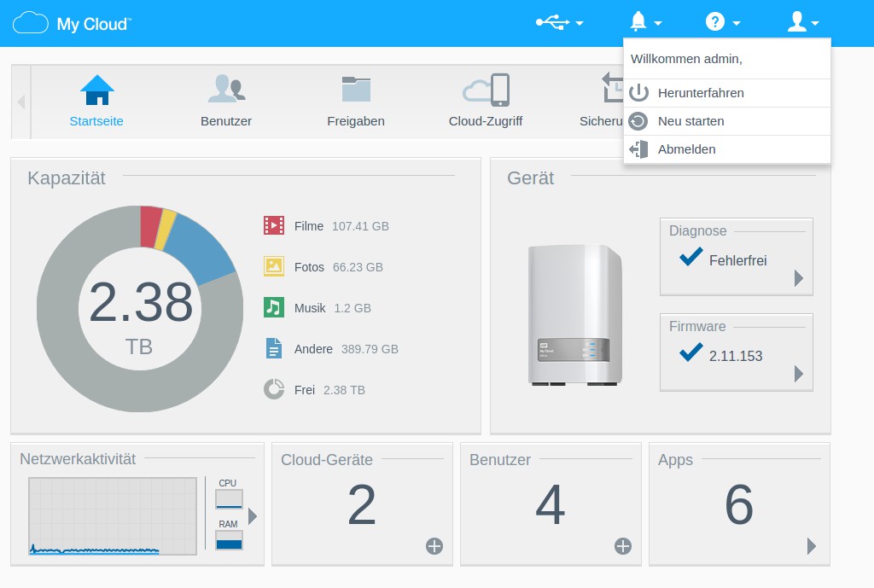
Task: Click the Apps count 6
Action: [739, 504]
